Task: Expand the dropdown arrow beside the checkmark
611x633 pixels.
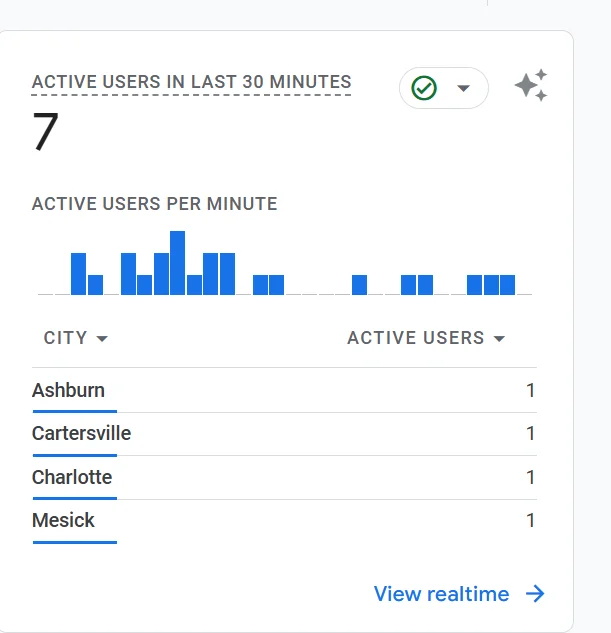Action: point(463,88)
